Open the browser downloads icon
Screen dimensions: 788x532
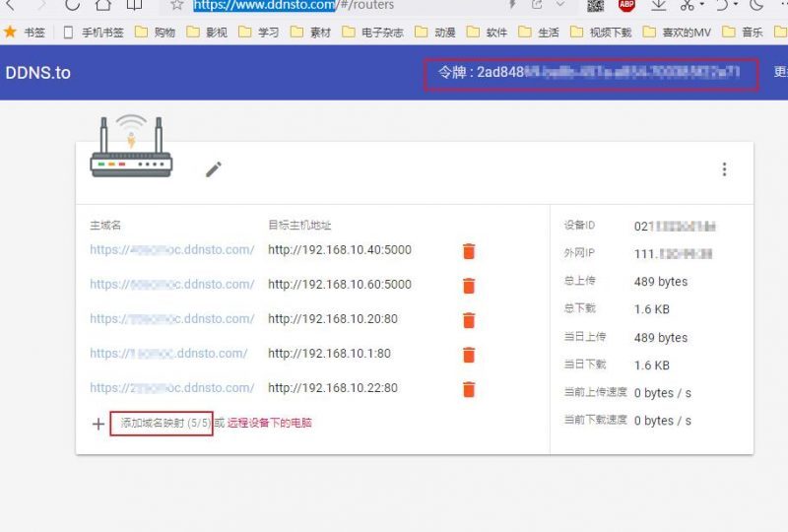[659, 5]
